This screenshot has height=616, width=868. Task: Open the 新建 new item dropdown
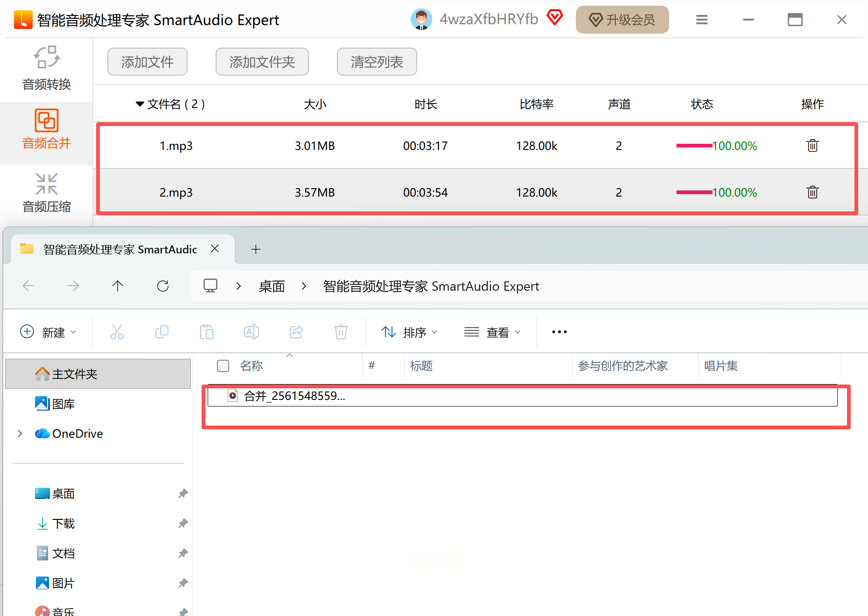(48, 332)
